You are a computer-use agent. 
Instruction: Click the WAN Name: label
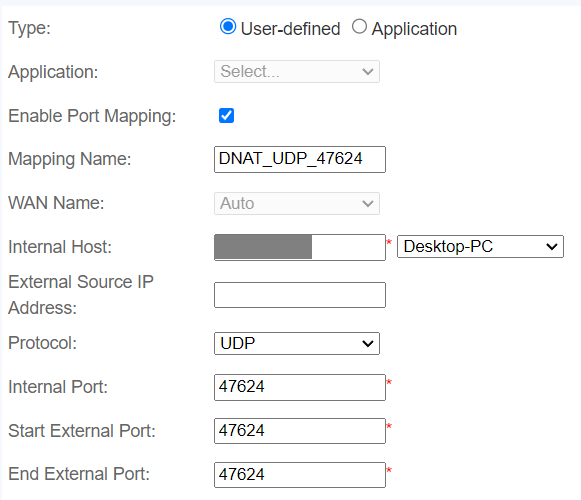pyautogui.click(x=56, y=203)
